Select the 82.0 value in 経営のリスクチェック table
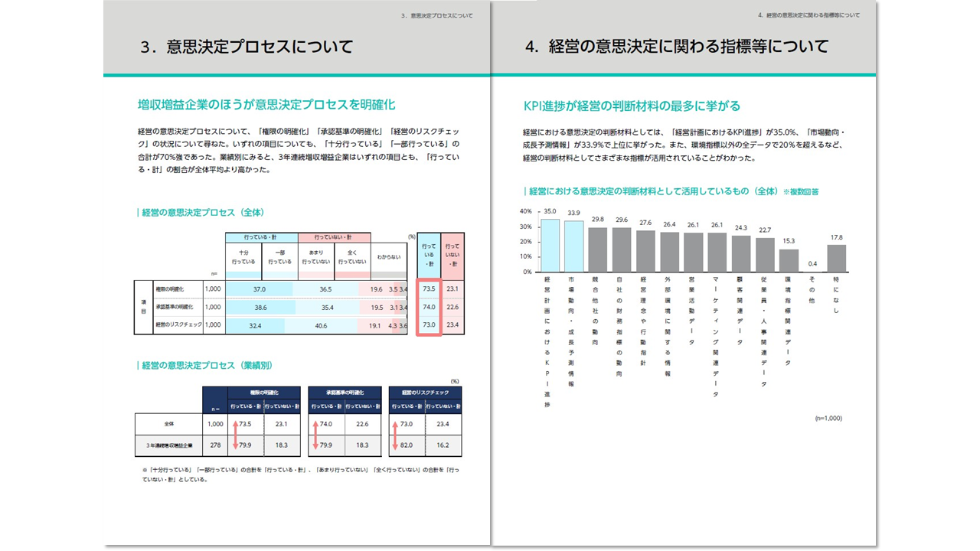Screen dimensions: 980x551 [x=407, y=445]
